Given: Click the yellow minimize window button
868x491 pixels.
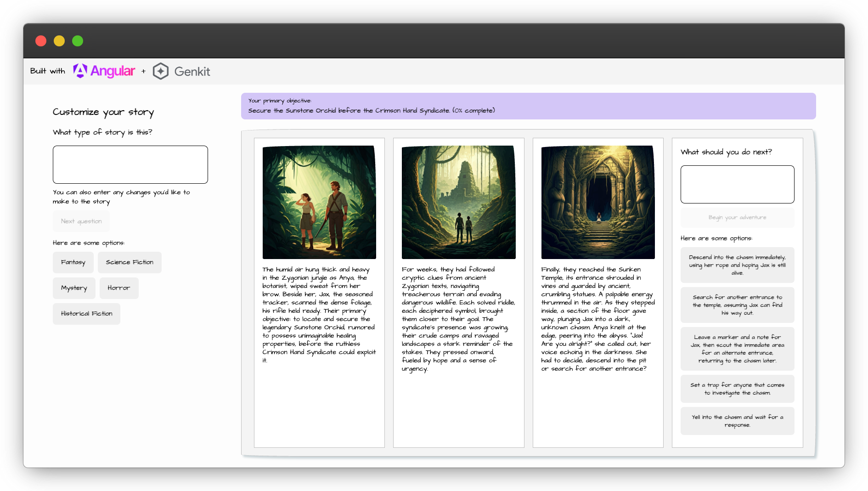Looking at the screenshot, I should point(59,41).
